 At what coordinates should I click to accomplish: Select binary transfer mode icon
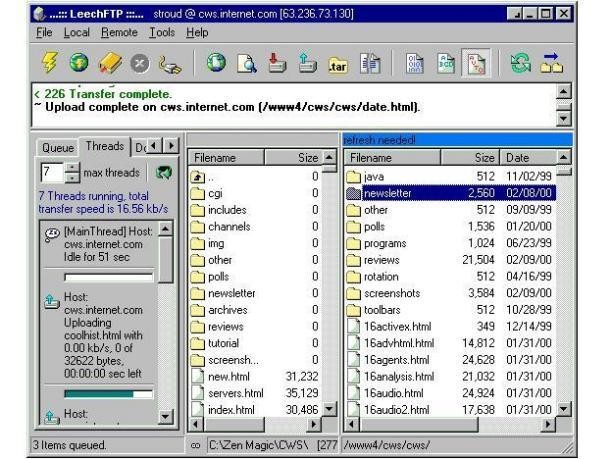415,63
